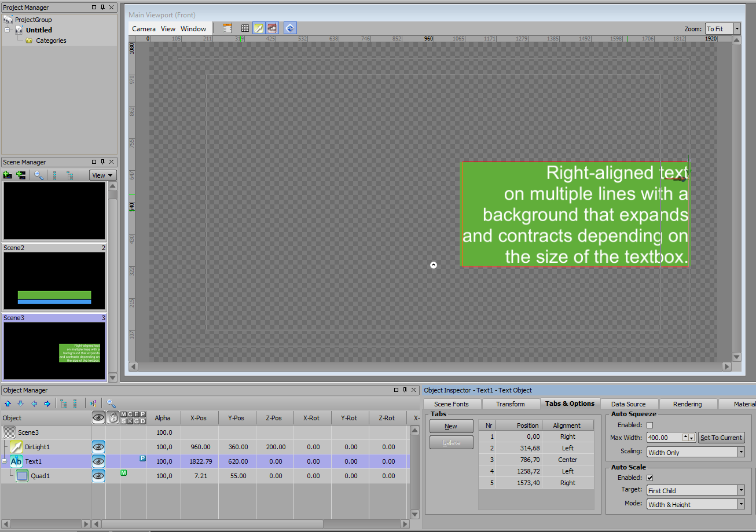
Task: Open the Mode Width & Height dropdown
Action: [696, 504]
